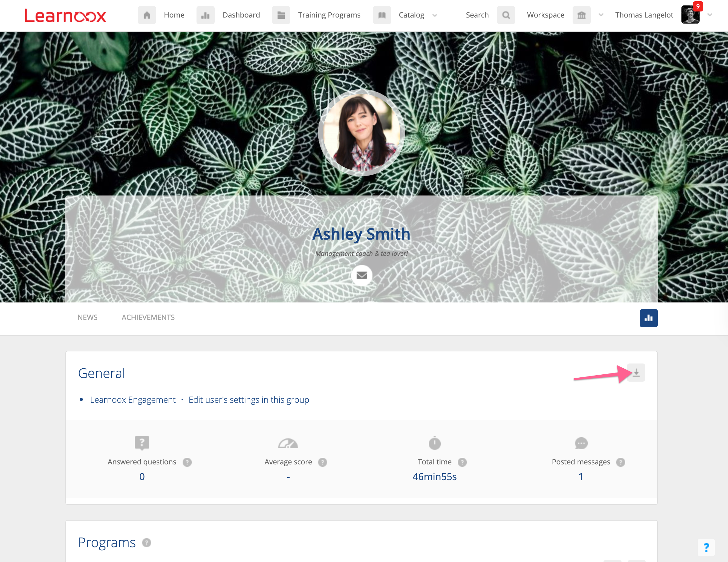Send email via envelope icon
The height and width of the screenshot is (562, 728).
362,275
